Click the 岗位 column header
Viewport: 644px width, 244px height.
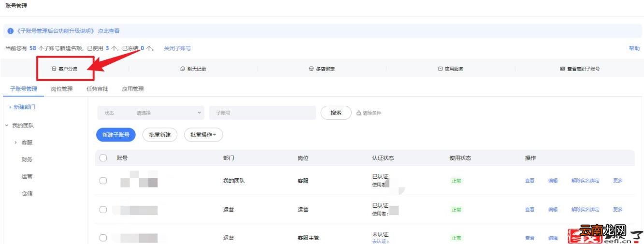click(303, 158)
